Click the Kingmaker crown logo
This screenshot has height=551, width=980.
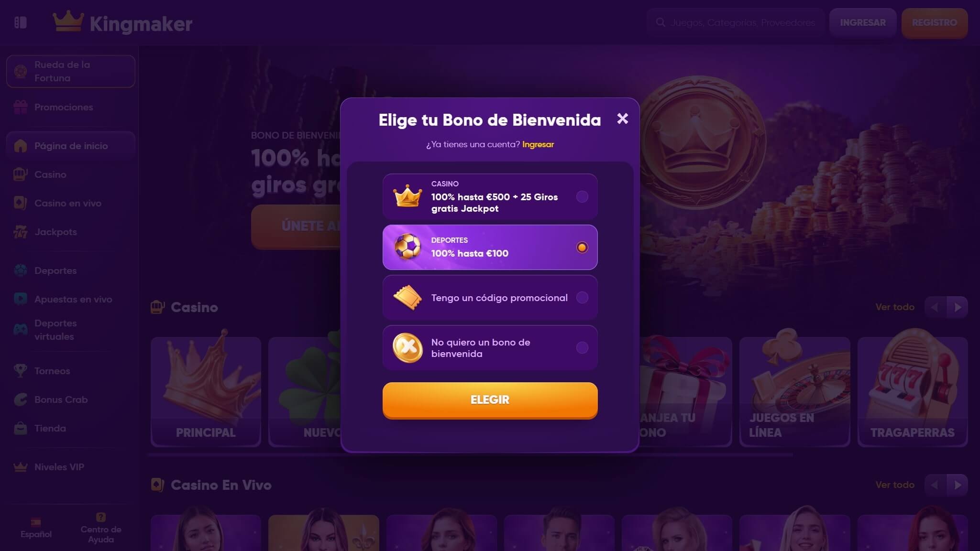pyautogui.click(x=68, y=22)
